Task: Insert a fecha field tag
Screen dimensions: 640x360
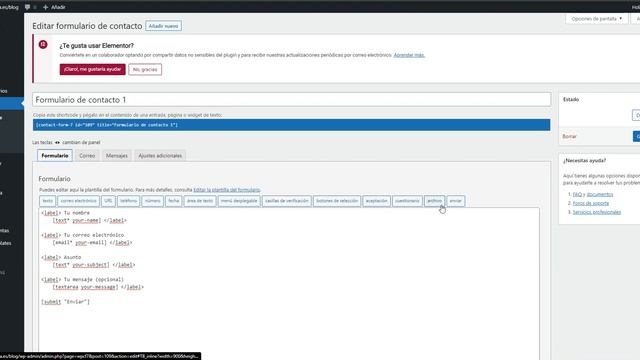Action: (173, 201)
